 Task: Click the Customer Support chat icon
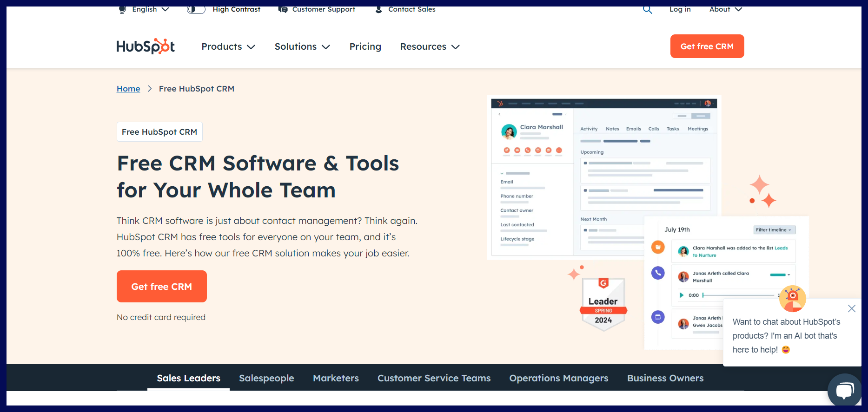pyautogui.click(x=283, y=10)
